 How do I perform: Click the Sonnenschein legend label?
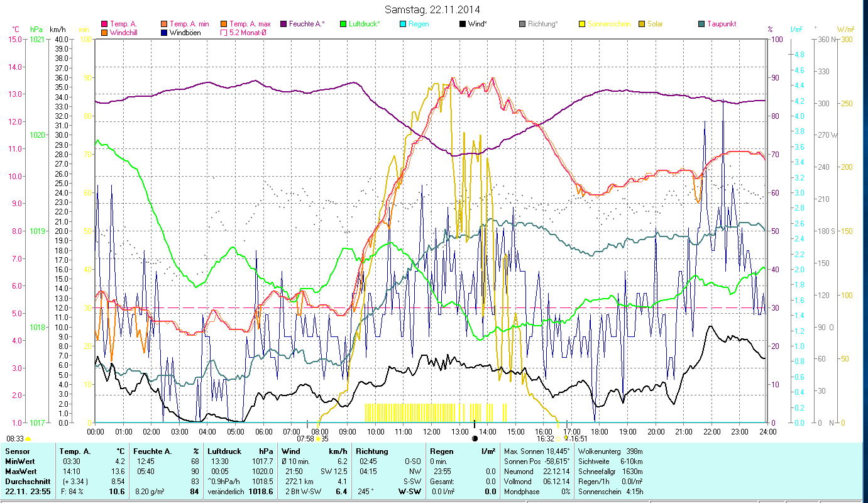tap(609, 24)
